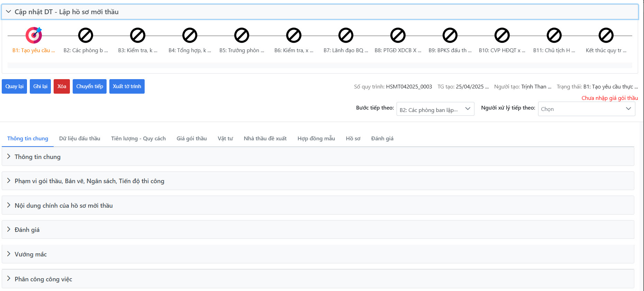The height and width of the screenshot is (291, 644).
Task: Collapse the Cập nhật DT header panel
Action: [9, 12]
